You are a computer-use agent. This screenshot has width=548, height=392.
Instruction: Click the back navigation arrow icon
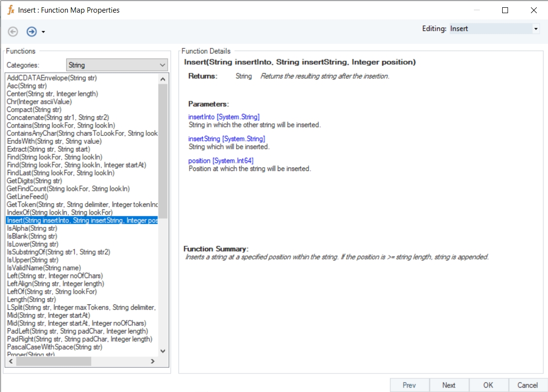click(x=13, y=32)
